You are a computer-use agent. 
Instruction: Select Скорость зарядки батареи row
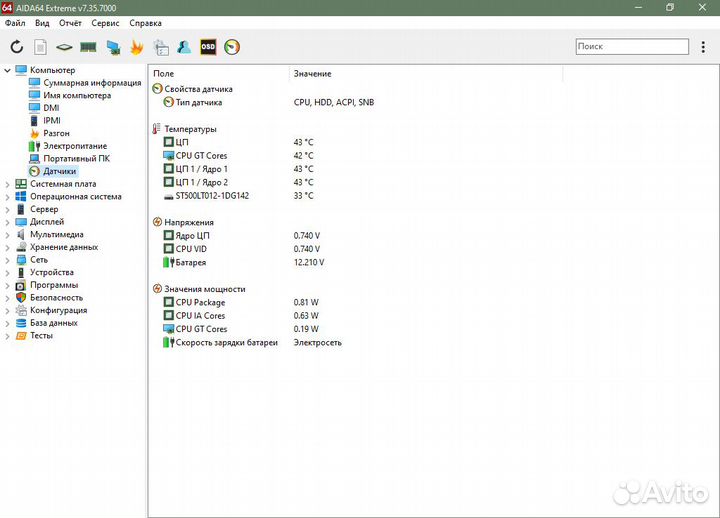pyautogui.click(x=252, y=343)
